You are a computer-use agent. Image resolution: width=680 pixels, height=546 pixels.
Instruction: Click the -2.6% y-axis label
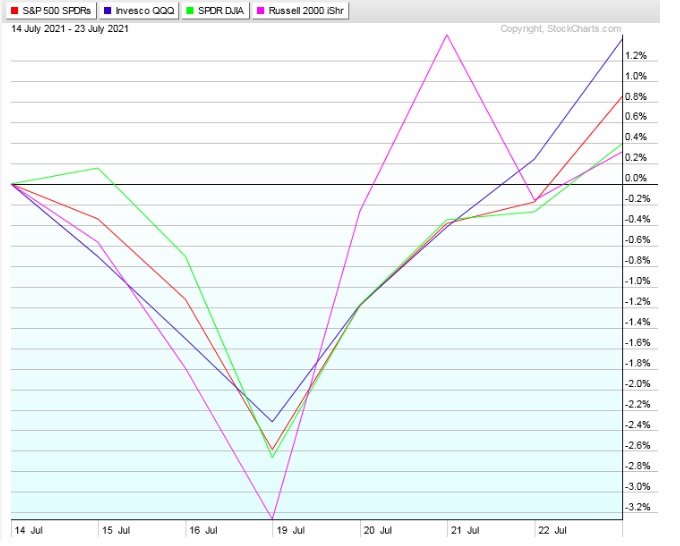638,445
